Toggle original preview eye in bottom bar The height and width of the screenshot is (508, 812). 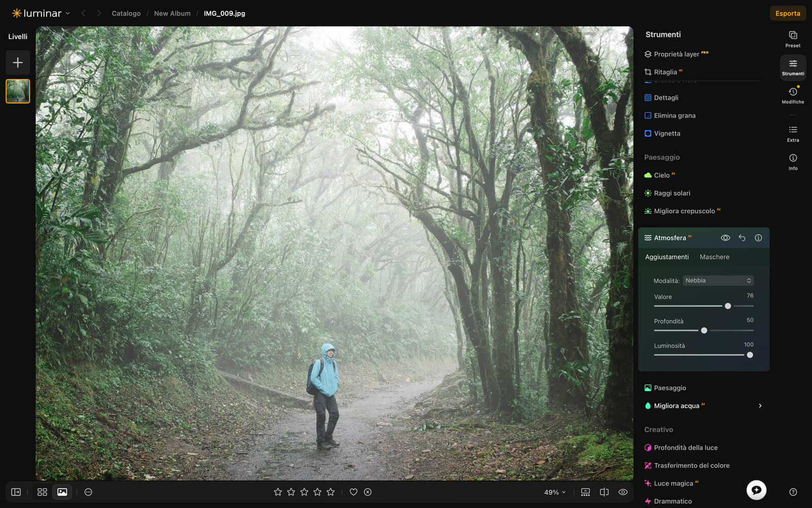[x=623, y=492]
